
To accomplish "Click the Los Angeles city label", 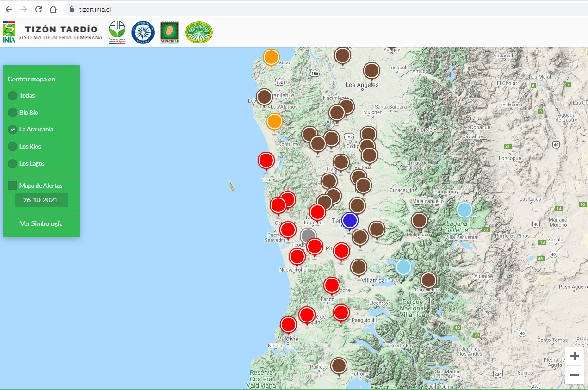I will 362,85.
